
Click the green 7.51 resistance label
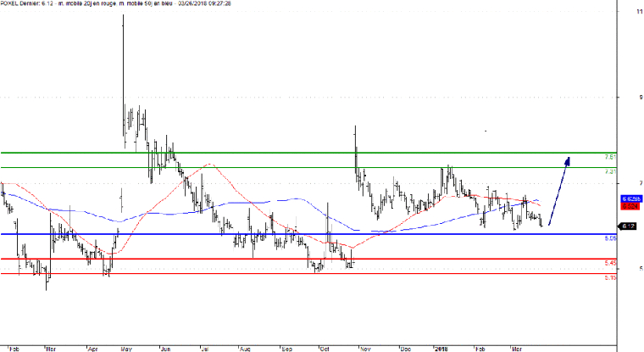click(611, 157)
